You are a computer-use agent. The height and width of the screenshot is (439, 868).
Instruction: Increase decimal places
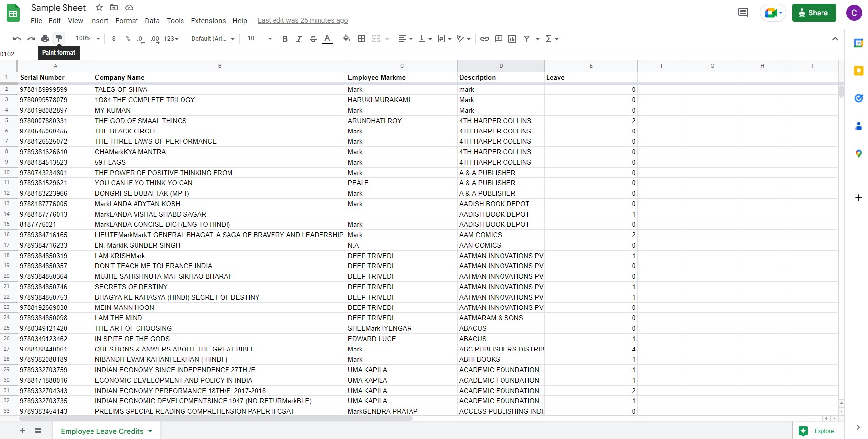[155, 39]
